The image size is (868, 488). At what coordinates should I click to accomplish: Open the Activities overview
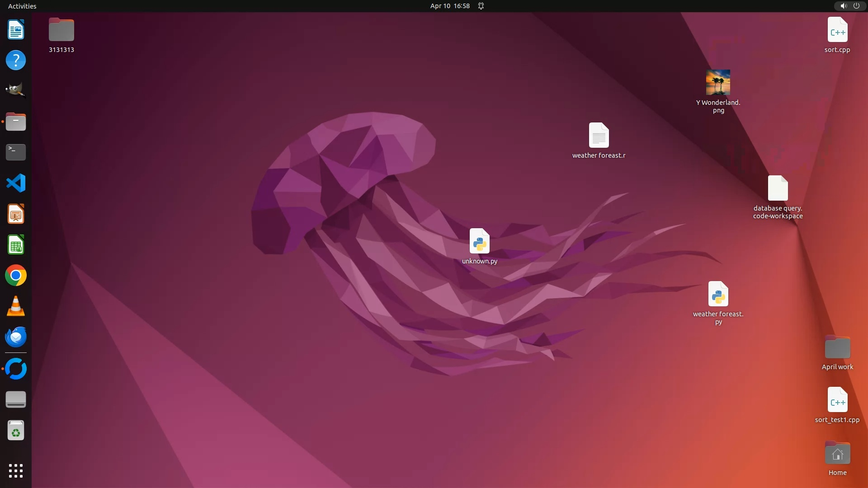tap(22, 6)
